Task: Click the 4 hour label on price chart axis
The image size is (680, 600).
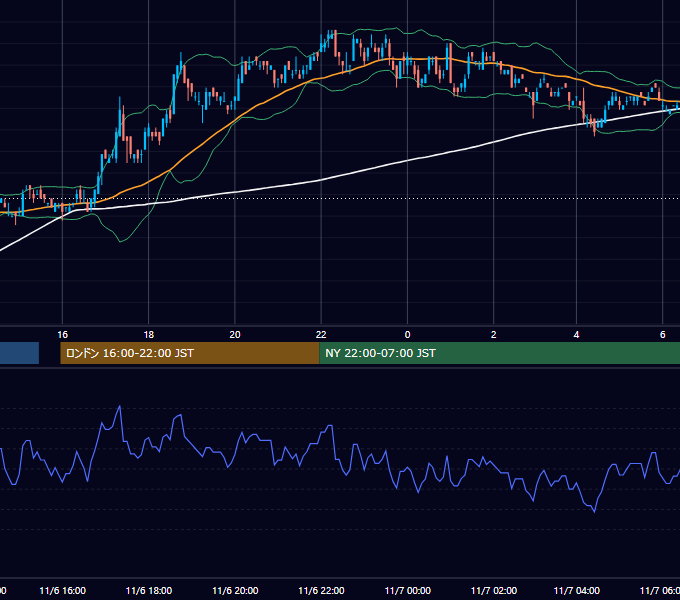Action: [576, 335]
